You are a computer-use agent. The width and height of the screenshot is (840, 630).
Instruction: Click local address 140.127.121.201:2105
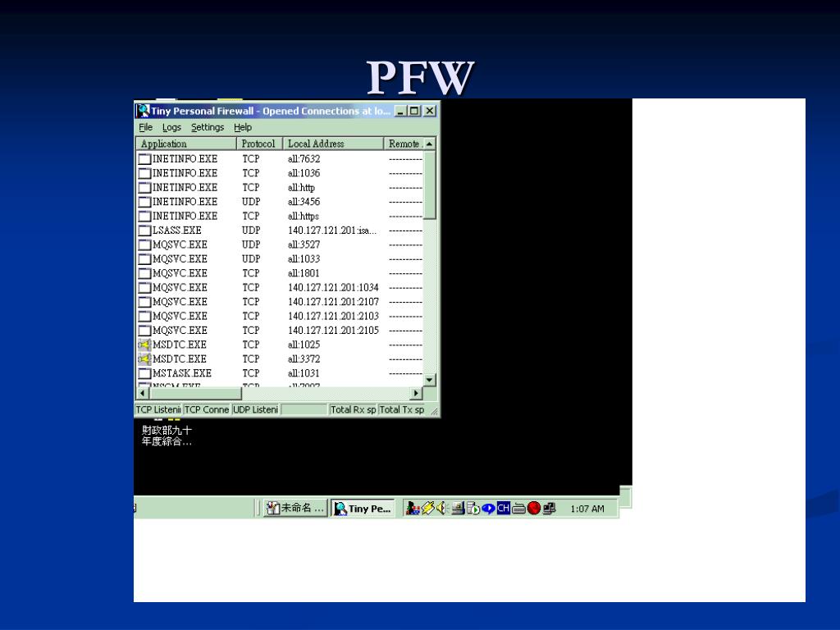pos(333,331)
